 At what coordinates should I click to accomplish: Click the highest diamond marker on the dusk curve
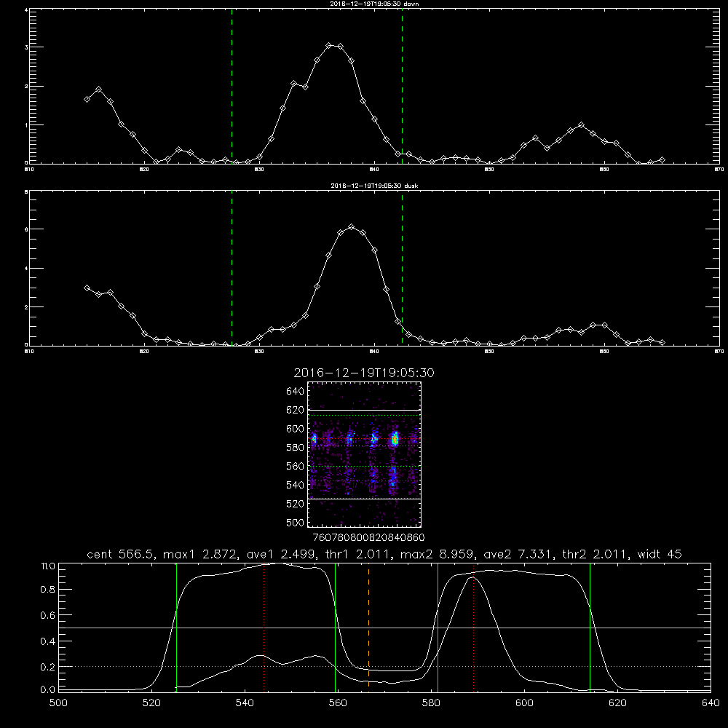[352, 227]
